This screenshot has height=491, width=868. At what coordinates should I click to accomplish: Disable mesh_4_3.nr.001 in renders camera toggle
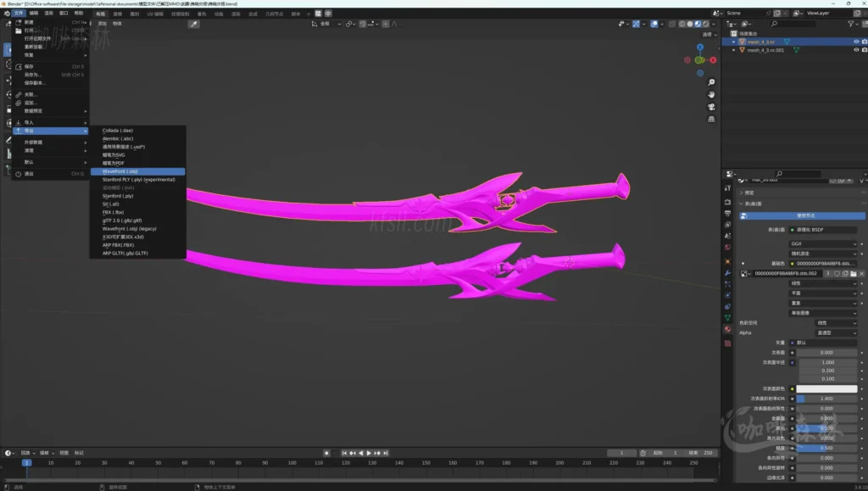click(x=863, y=50)
